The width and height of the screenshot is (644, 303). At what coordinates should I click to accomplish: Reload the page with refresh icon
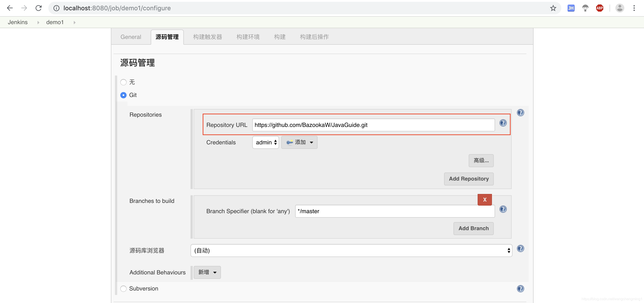click(38, 8)
